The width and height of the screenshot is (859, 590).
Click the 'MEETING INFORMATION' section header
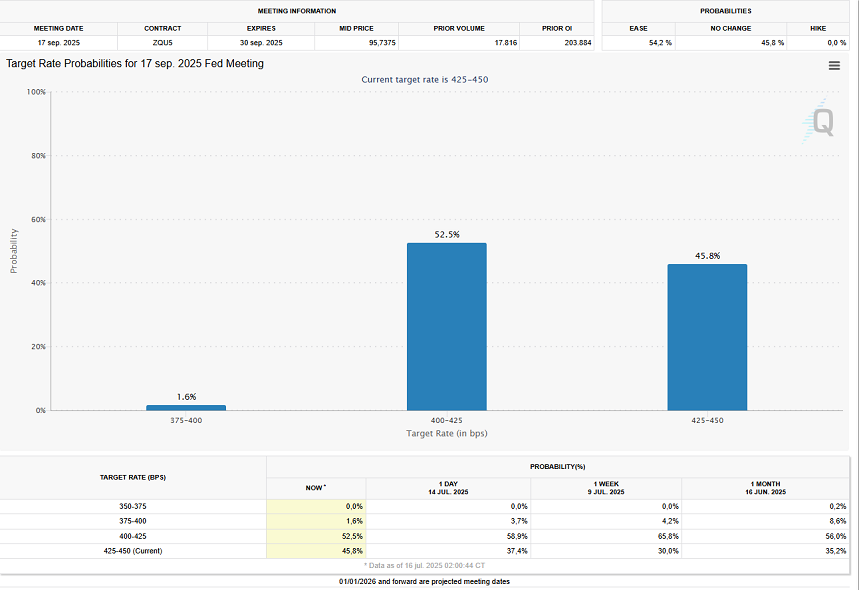click(297, 11)
